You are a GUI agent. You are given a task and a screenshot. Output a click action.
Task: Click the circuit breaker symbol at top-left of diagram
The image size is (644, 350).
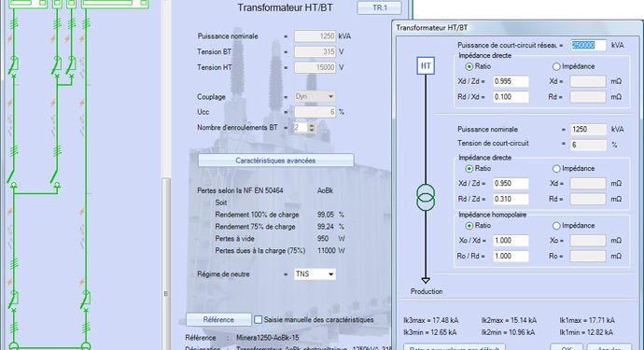pos(14,66)
